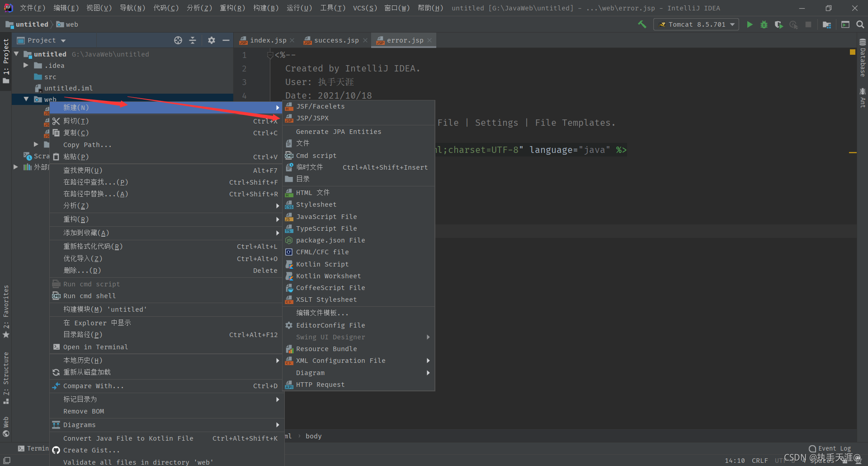Click the Locate/Scroll from Source target icon
The image size is (868, 466).
click(178, 40)
